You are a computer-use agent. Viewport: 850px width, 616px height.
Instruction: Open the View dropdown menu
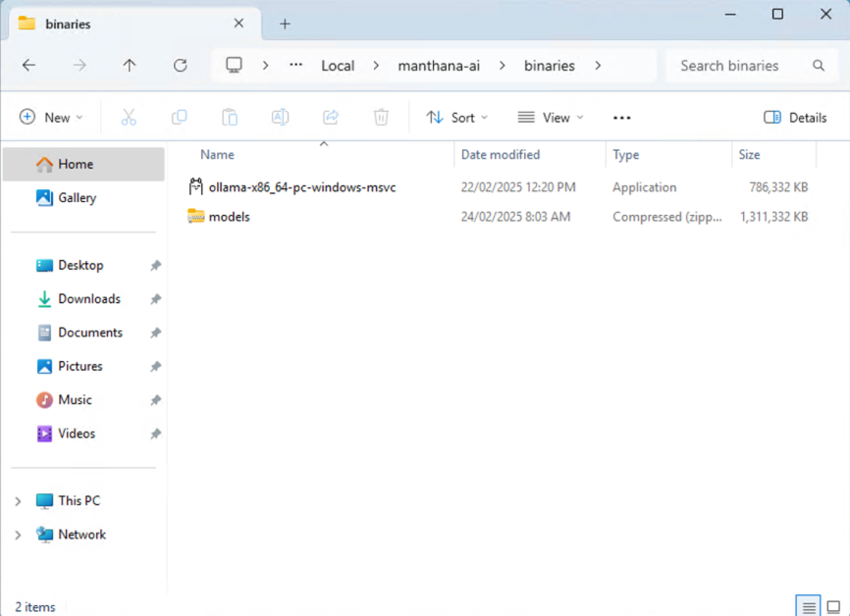pyautogui.click(x=550, y=118)
